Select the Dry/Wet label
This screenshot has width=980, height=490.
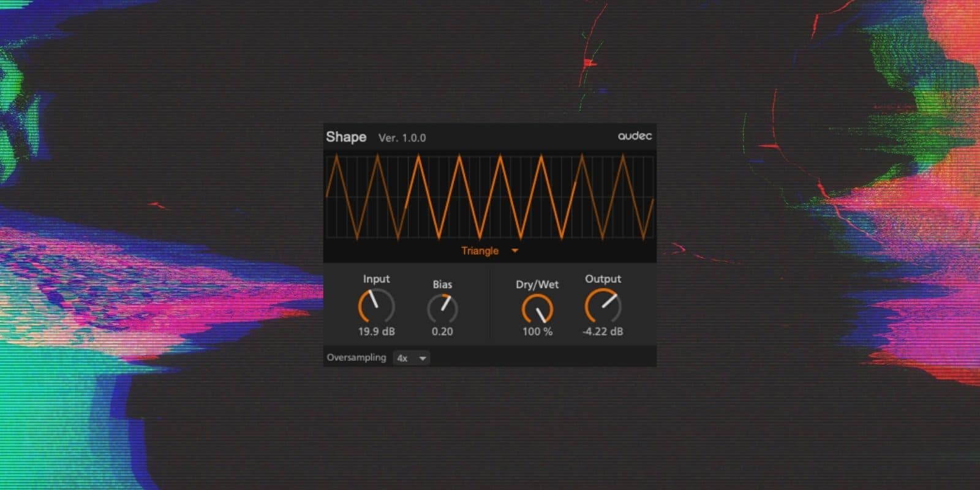[x=537, y=284]
